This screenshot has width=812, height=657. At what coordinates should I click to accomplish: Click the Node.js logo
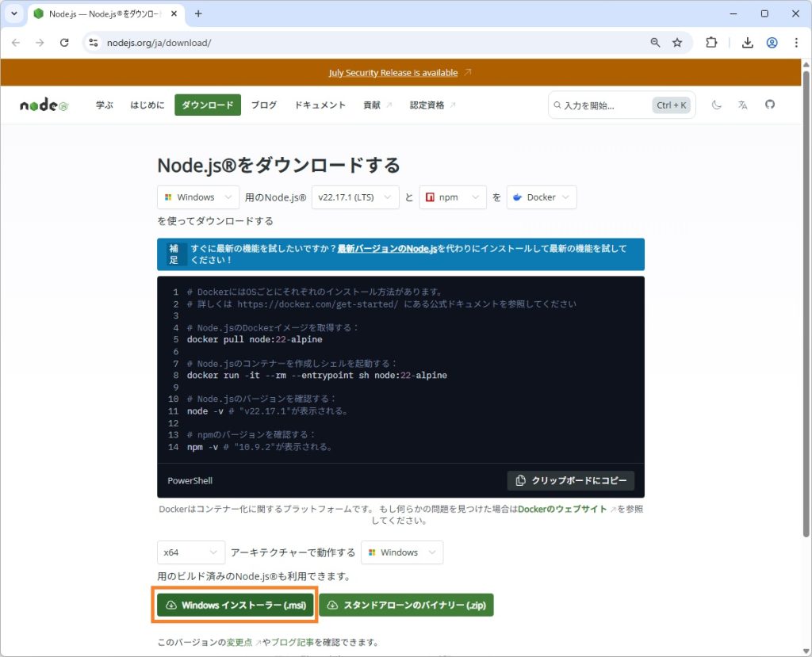44,105
